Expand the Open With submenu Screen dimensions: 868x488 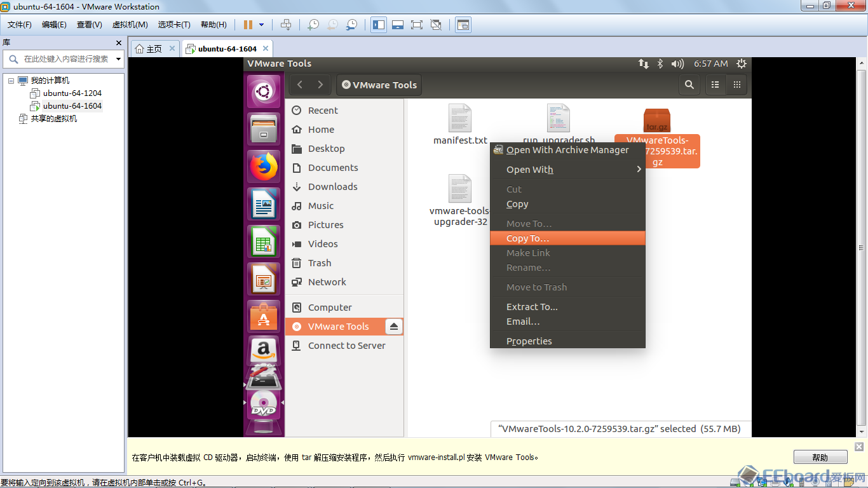pos(567,170)
